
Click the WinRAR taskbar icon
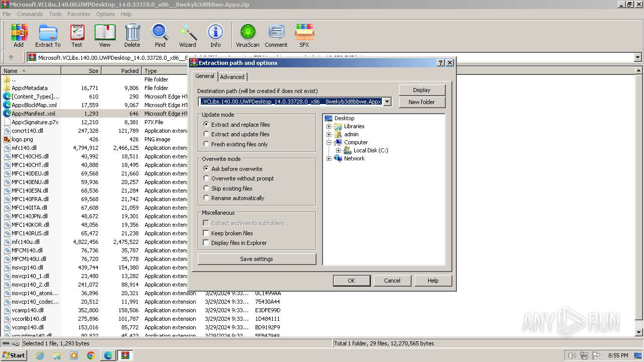125,355
